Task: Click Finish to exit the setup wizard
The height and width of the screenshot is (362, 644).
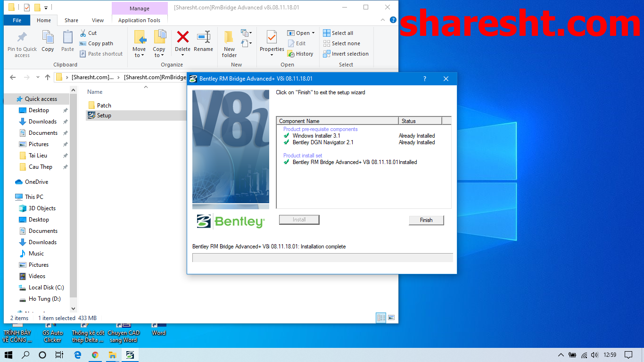Action: point(426,220)
